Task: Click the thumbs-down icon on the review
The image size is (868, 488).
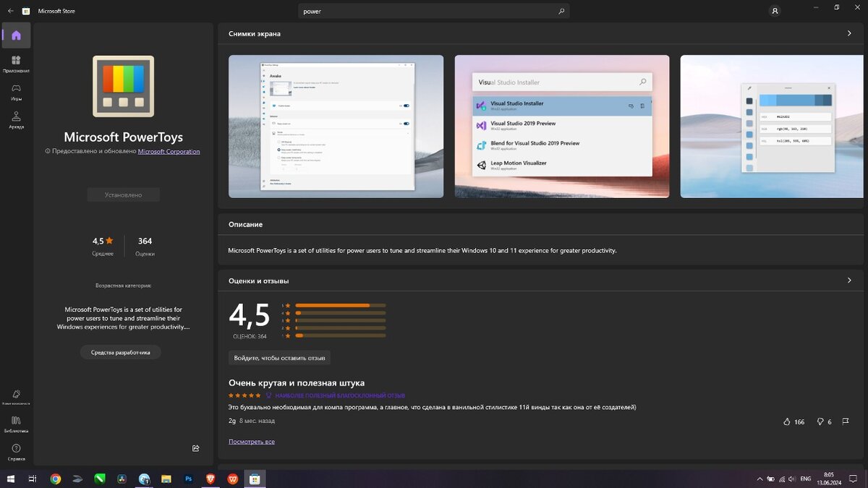Action: [x=820, y=421]
